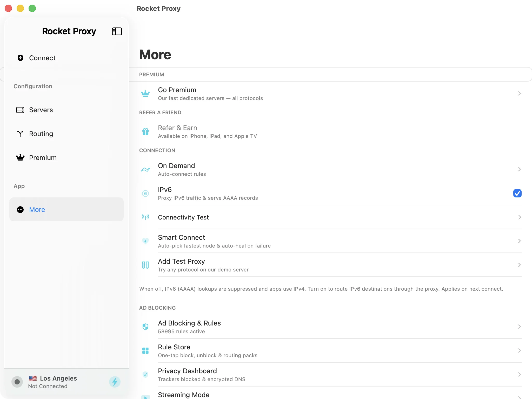
Task: Click the 'More' page heading
Action: [155, 55]
